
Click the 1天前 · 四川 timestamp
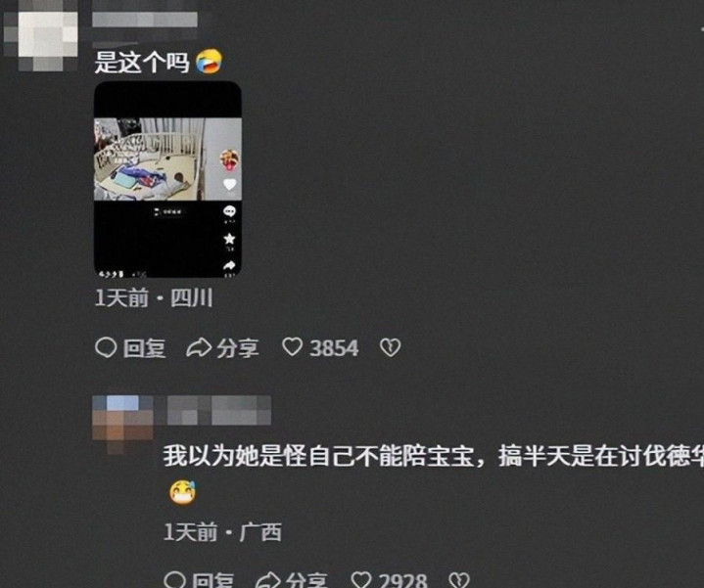[154, 297]
